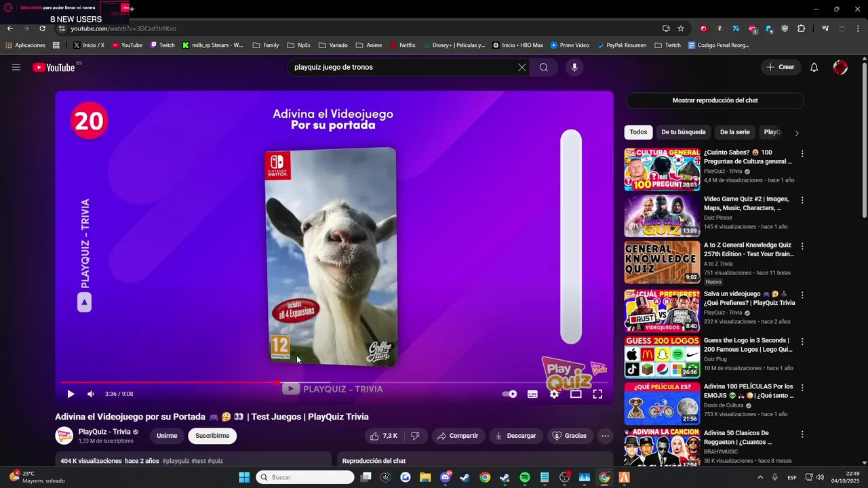Open options for Video Game Quiz #2
868x488 pixels.
click(x=802, y=201)
